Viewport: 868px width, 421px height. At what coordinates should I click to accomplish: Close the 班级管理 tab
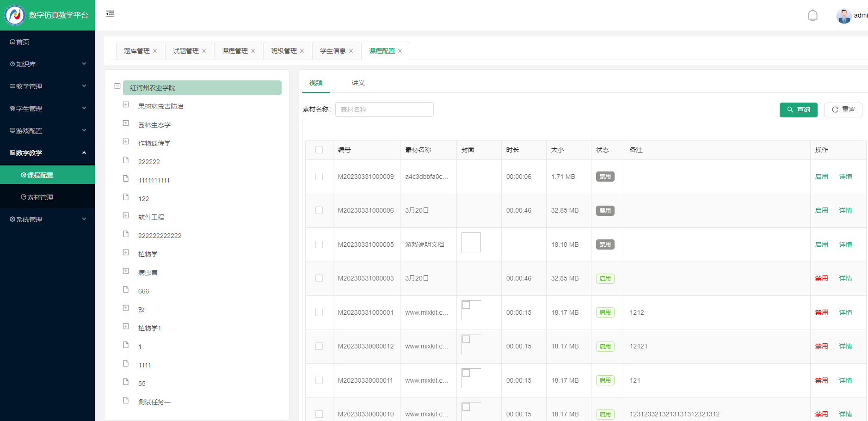[x=302, y=51]
